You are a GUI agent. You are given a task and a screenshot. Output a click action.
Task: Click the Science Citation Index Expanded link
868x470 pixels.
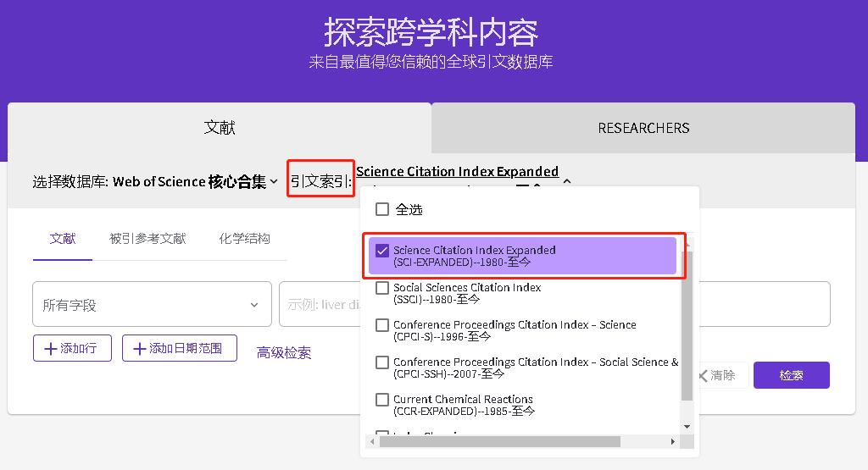click(x=457, y=171)
